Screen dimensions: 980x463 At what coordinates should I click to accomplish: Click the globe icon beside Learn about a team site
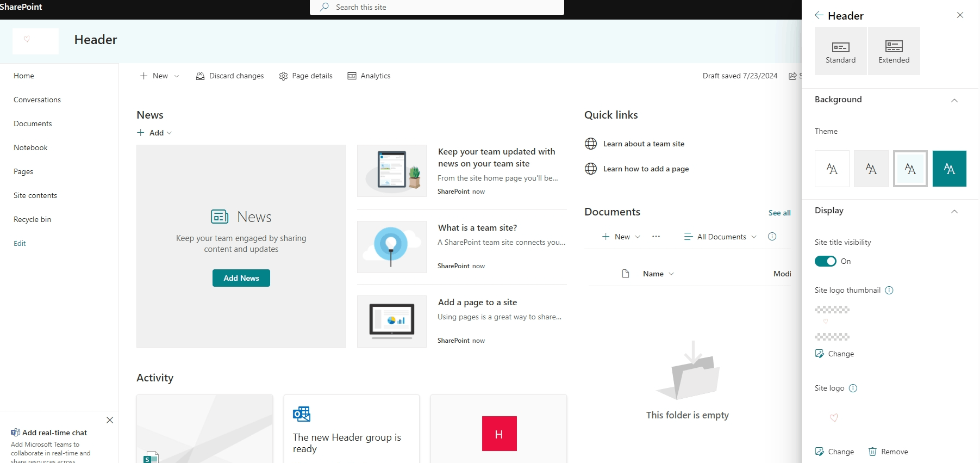(591, 144)
